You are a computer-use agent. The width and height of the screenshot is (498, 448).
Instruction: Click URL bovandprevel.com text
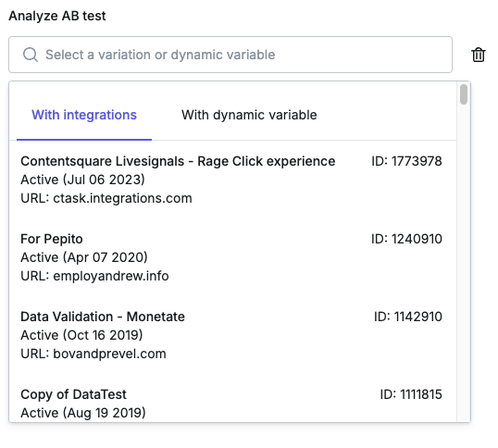[x=93, y=354]
